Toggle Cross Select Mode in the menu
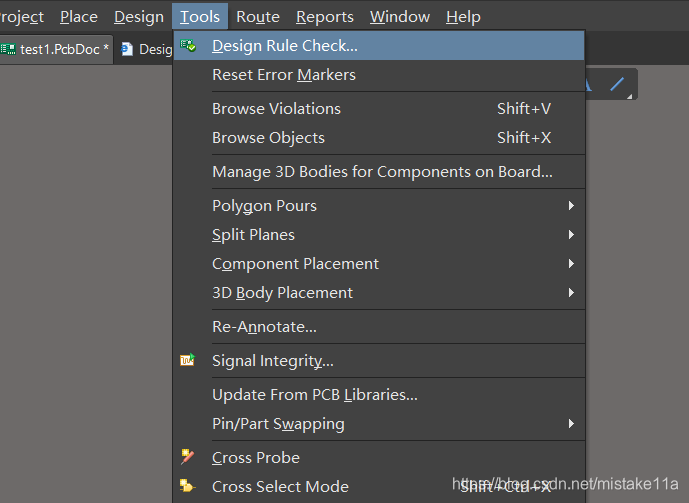The height and width of the screenshot is (503, 689). click(x=280, y=487)
